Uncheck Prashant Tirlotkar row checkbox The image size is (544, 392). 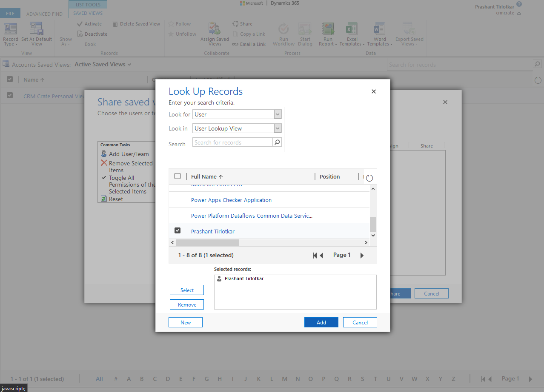178,230
